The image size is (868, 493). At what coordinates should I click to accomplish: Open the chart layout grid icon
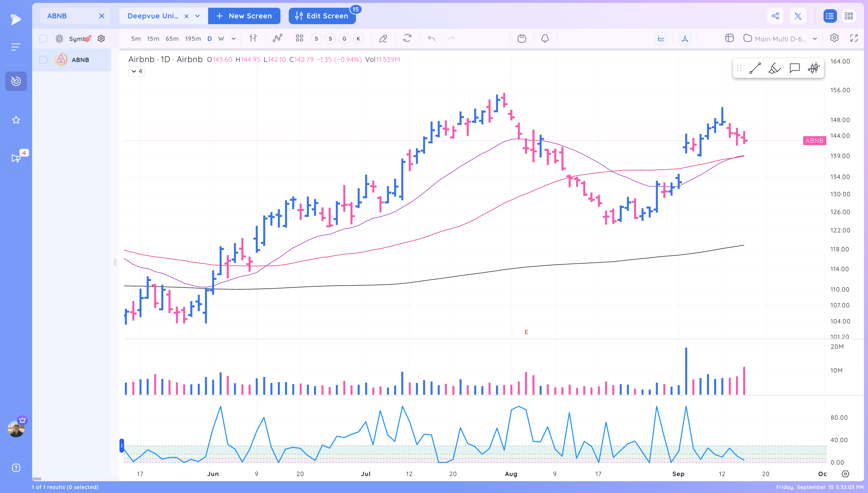coord(299,38)
